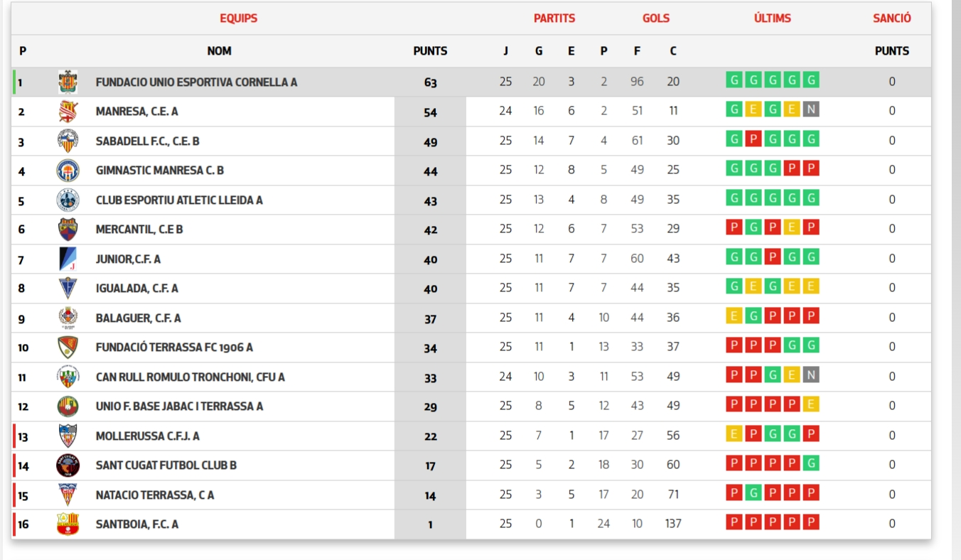This screenshot has width=961, height=560.
Task: Click the Fundació Terrassa FC 1906 crest
Action: coord(68,348)
